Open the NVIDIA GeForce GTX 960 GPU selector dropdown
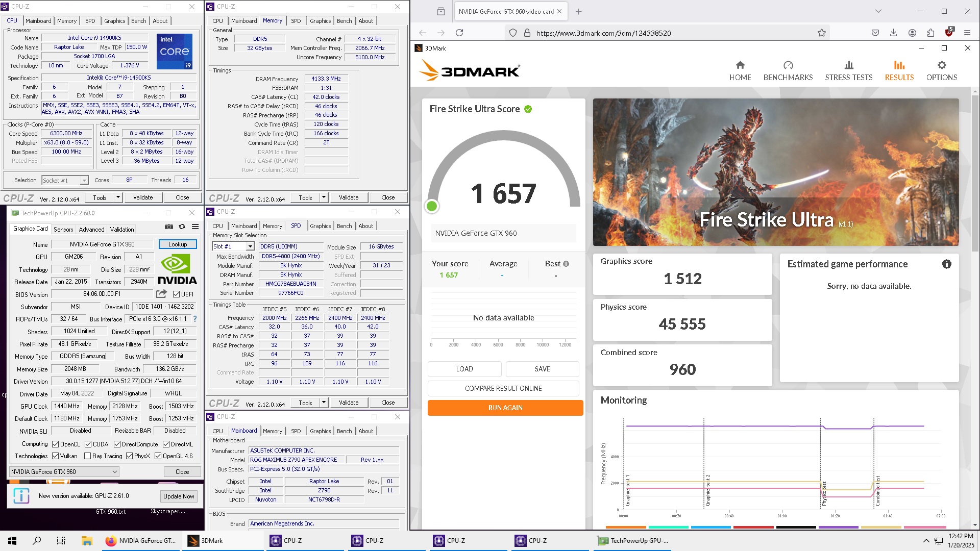The width and height of the screenshot is (980, 551). tap(64, 472)
